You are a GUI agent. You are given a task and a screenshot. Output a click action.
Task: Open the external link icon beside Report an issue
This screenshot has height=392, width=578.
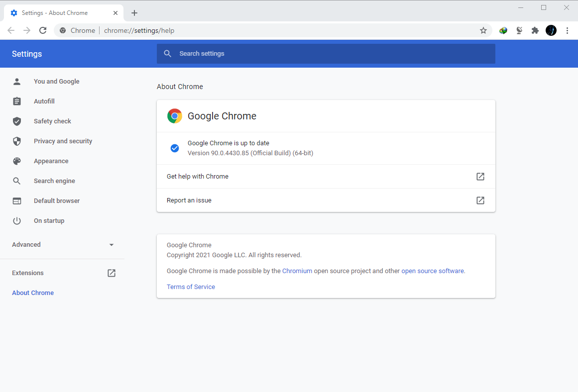coord(480,200)
